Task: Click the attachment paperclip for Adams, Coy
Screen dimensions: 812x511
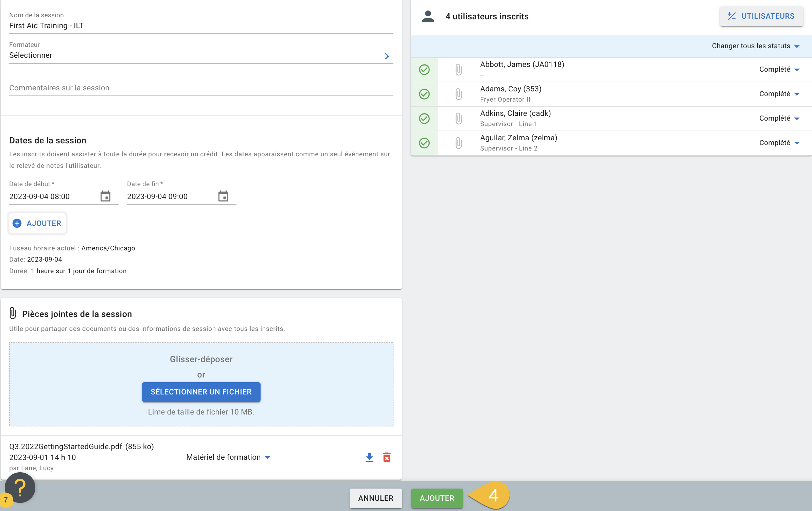Action: (x=459, y=94)
